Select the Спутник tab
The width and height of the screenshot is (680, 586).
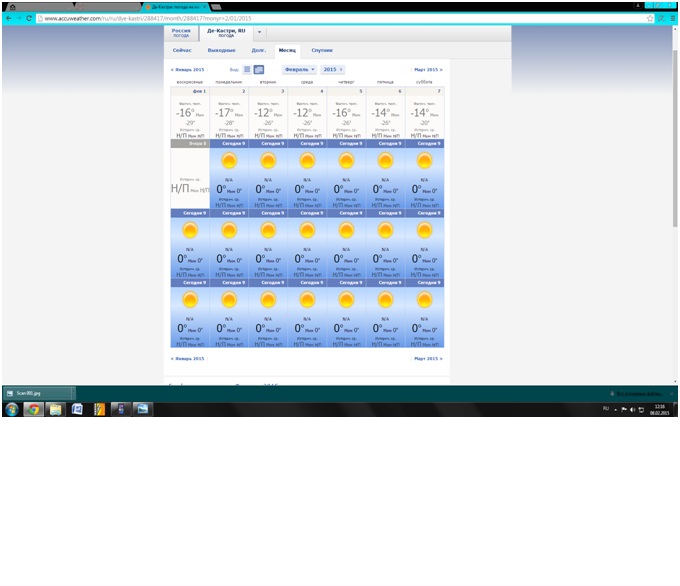point(322,49)
